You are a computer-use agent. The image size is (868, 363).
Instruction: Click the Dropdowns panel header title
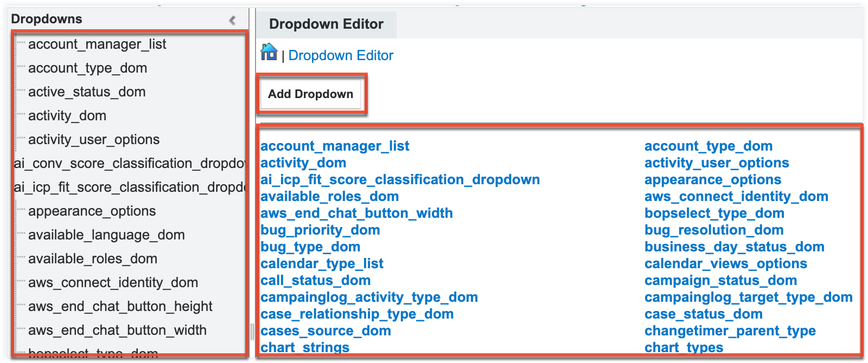pos(47,19)
